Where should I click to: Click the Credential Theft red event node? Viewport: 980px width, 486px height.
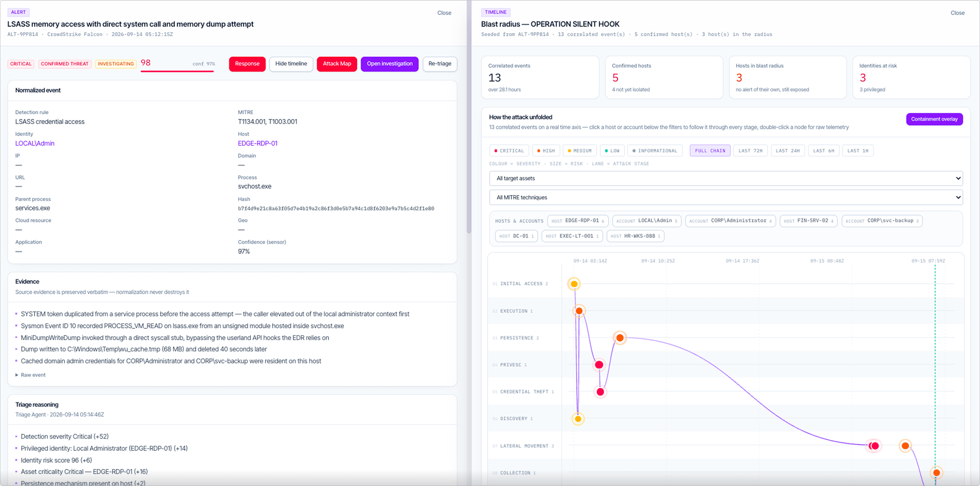[600, 392]
